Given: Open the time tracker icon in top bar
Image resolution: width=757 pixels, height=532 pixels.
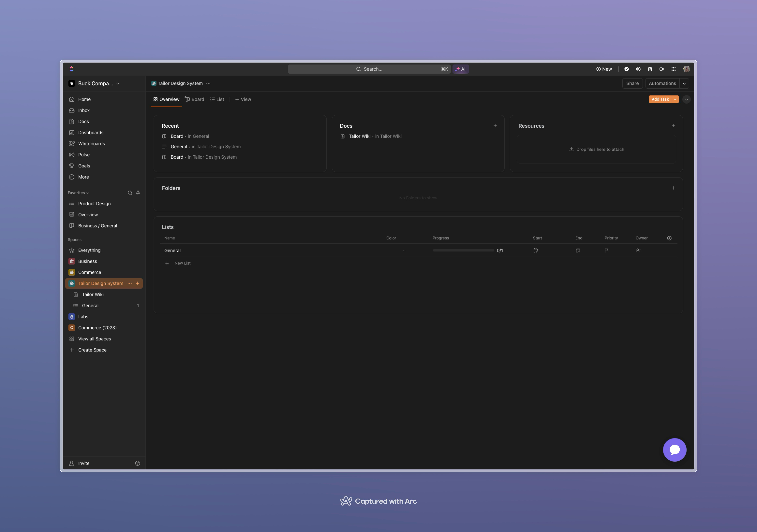Looking at the screenshot, I should (x=638, y=69).
